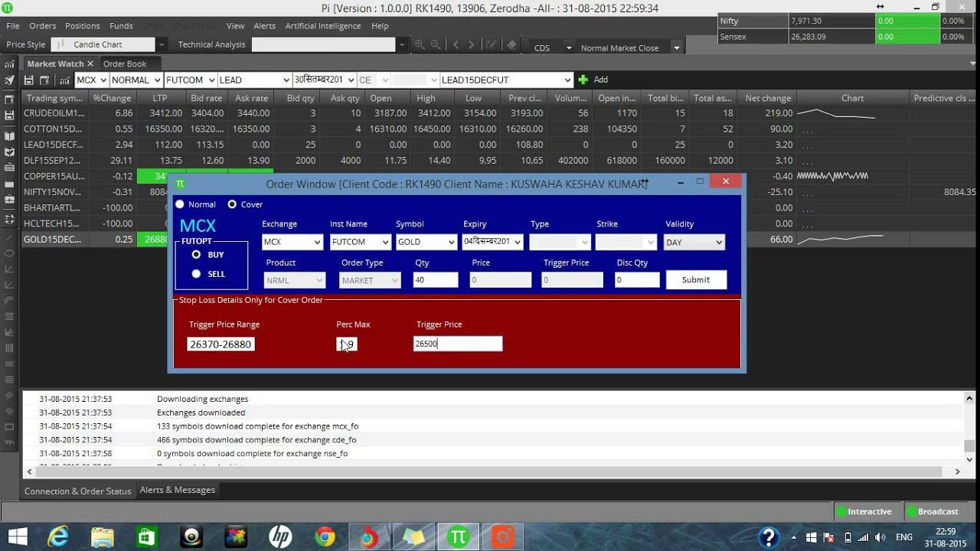Switch to Order Book tab
The width and height of the screenshot is (980, 551).
click(x=125, y=64)
